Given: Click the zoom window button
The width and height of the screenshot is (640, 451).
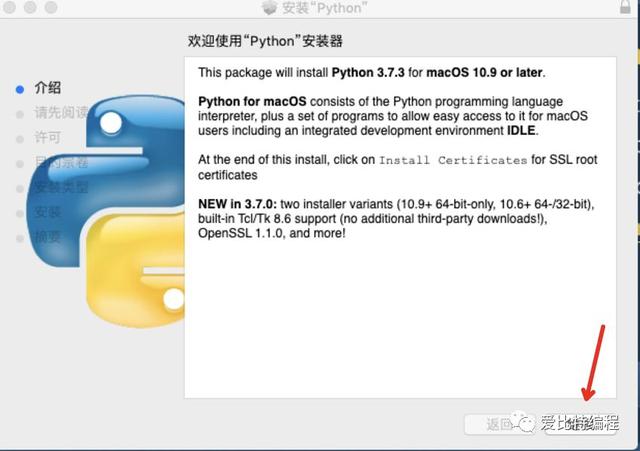Looking at the screenshot, I should tap(51, 7).
